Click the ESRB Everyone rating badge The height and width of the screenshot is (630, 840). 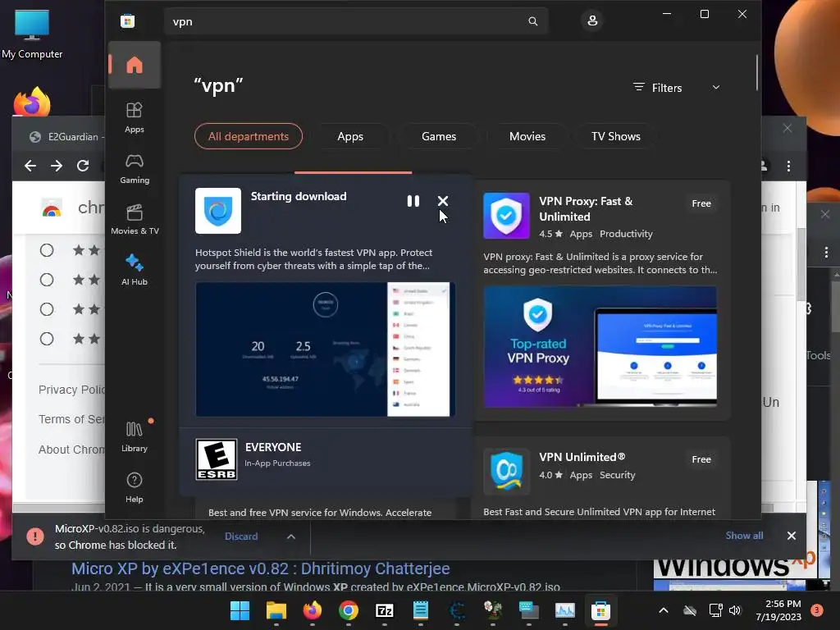coord(217,459)
